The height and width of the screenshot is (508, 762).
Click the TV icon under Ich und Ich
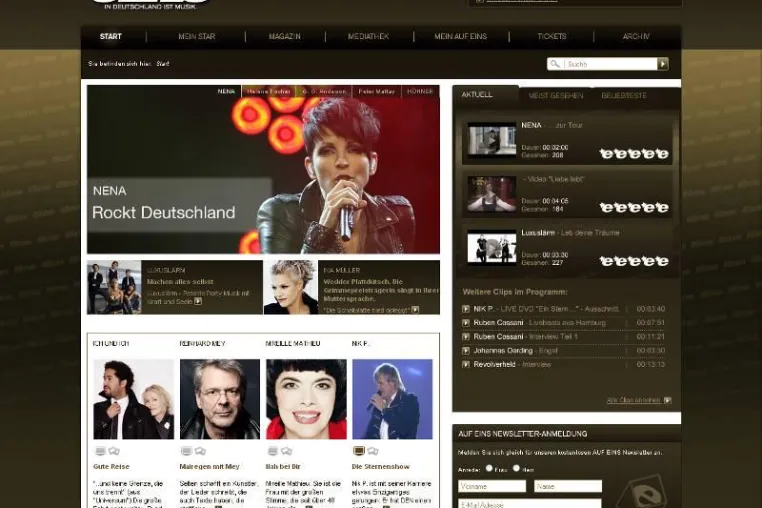click(x=100, y=451)
